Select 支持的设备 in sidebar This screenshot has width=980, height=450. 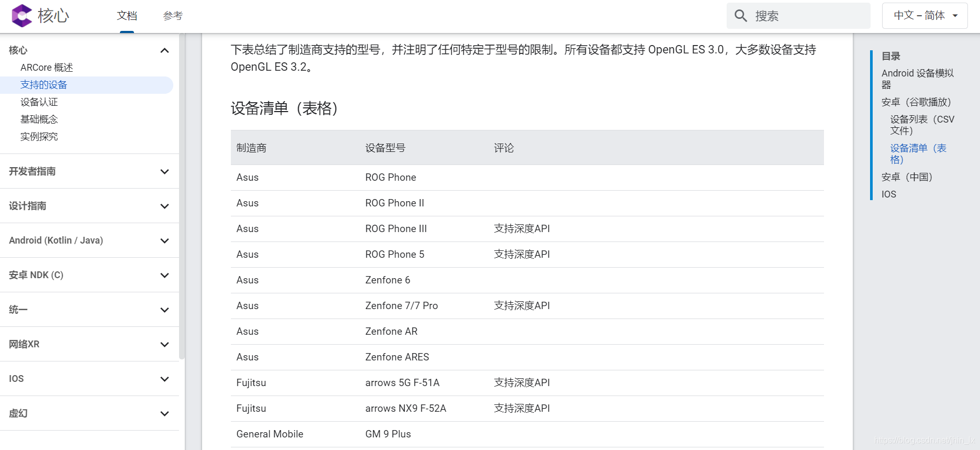tap(86, 85)
